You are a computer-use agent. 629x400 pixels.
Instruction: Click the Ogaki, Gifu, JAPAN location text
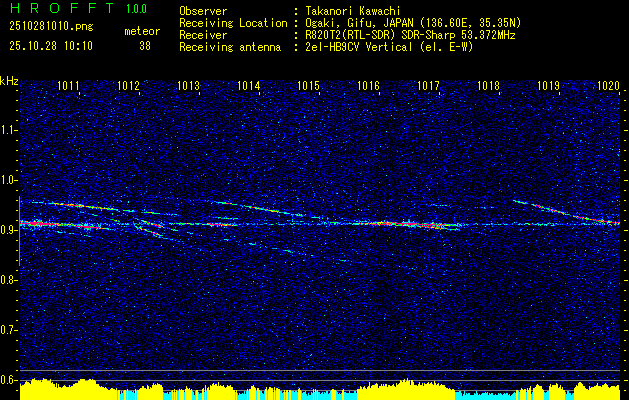click(x=413, y=23)
